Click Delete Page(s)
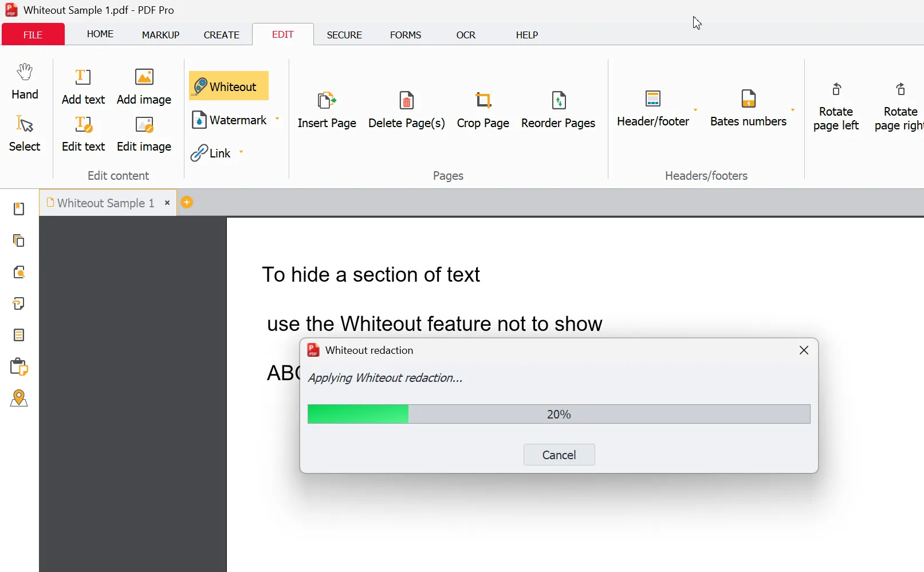Image resolution: width=924 pixels, height=572 pixels. pyautogui.click(x=407, y=110)
